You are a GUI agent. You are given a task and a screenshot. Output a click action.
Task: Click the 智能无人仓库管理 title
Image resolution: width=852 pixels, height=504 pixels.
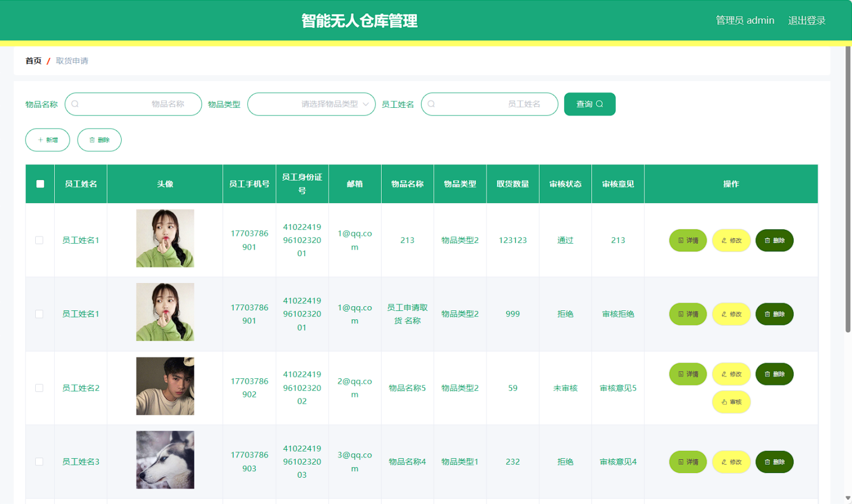[x=359, y=21]
